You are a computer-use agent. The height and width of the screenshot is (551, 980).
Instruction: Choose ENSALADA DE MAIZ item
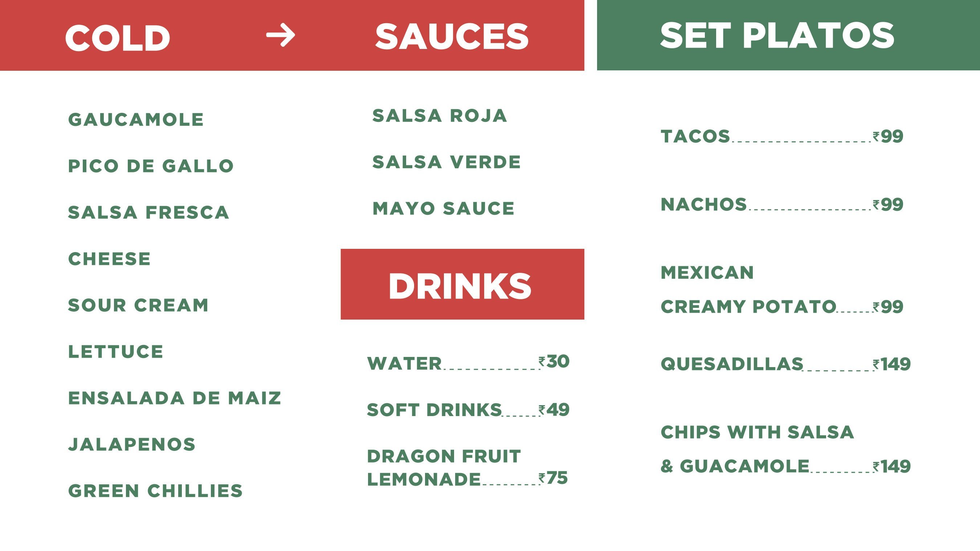[x=175, y=398]
